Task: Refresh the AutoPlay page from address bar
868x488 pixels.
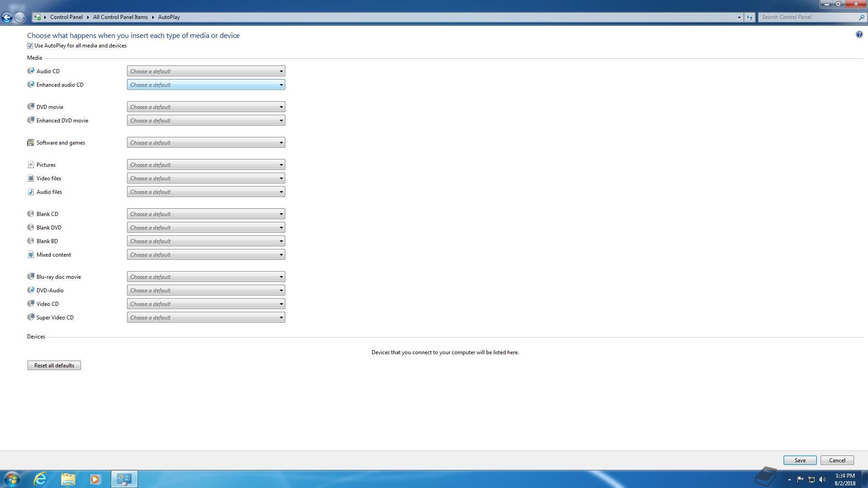Action: [x=750, y=17]
